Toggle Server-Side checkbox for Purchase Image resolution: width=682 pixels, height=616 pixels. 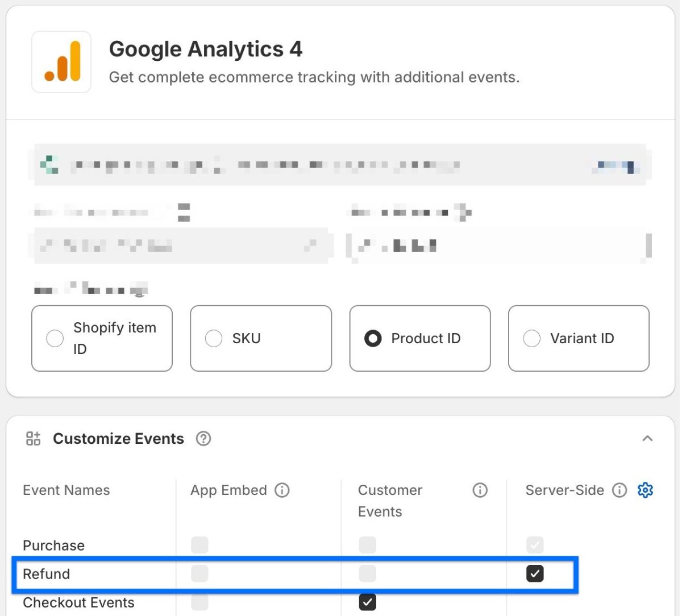[535, 545]
